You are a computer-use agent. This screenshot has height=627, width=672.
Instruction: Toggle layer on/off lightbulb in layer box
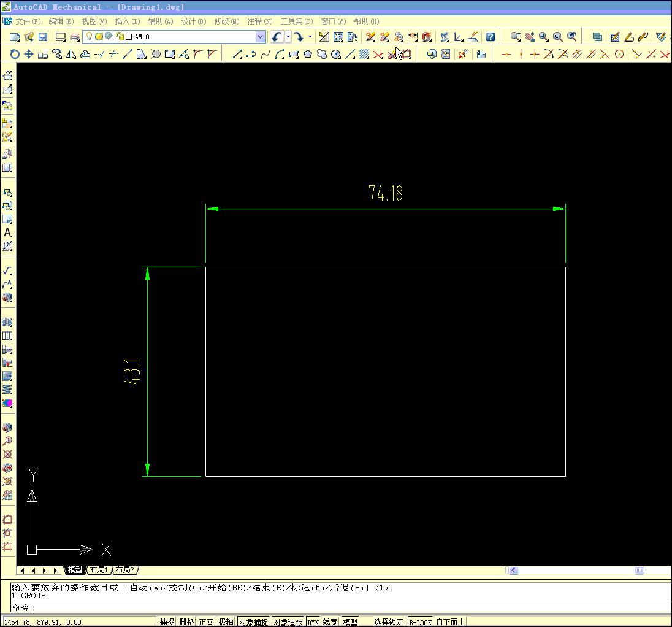[x=89, y=36]
